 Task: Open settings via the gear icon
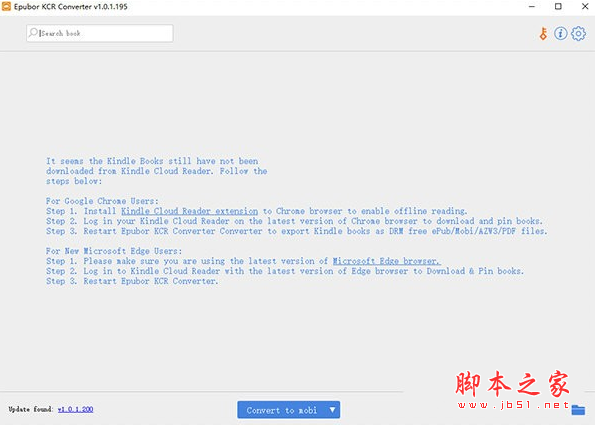(578, 34)
